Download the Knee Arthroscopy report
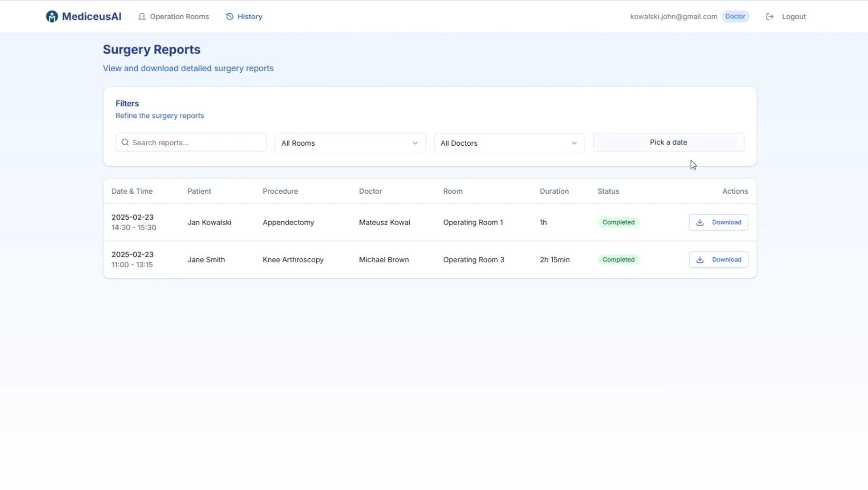Viewport: 868px width, 490px height. pyautogui.click(x=718, y=260)
